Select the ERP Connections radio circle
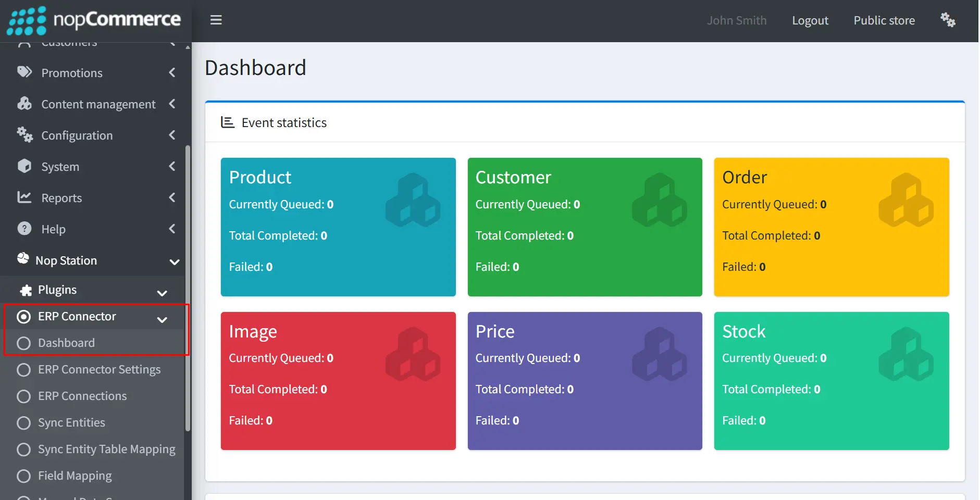Screen dimensions: 980x500 (x=23, y=396)
